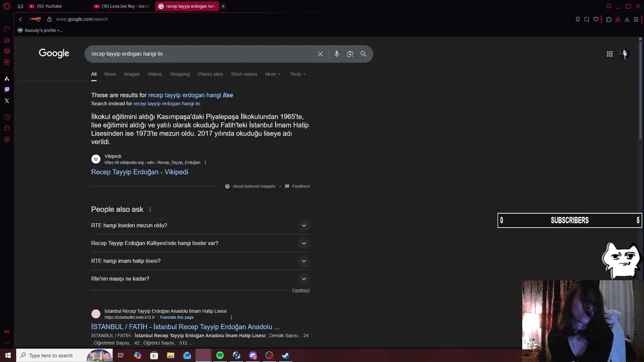Screen dimensions: 644x362
Task: Select the News search tab
Action: tap(110, 74)
